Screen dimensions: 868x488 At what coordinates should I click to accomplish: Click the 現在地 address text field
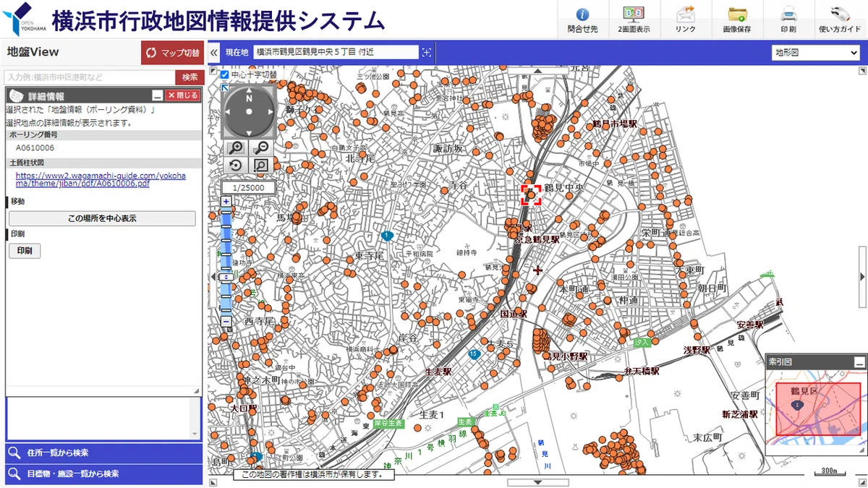click(x=336, y=52)
